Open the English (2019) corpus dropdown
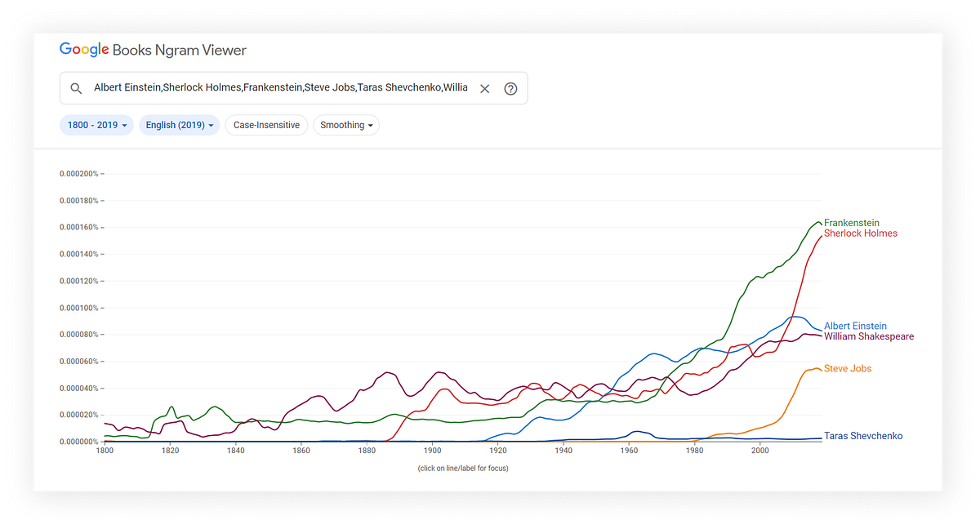The width and height of the screenshot is (980, 529). click(x=179, y=125)
